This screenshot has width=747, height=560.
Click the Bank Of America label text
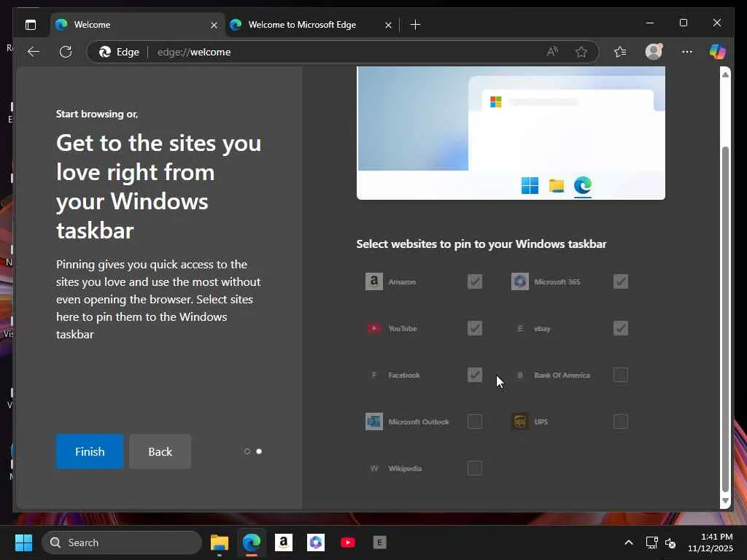tap(562, 376)
